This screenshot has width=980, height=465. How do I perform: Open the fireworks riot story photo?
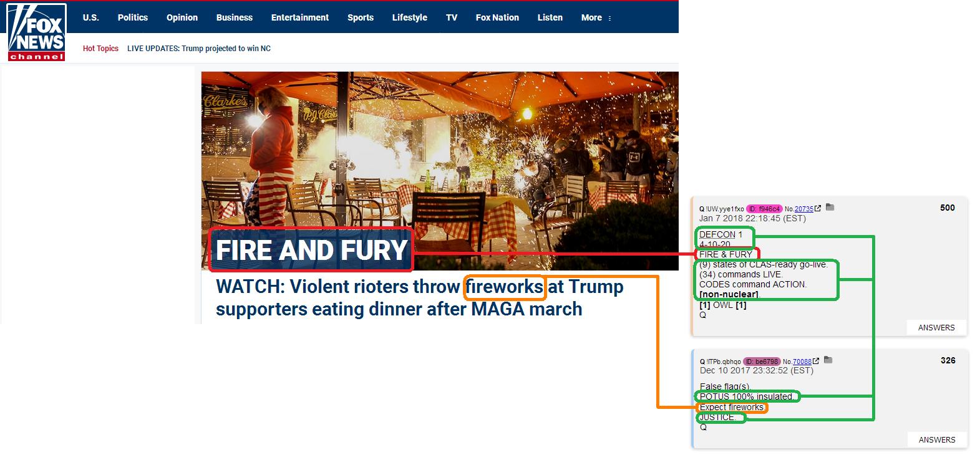440,171
